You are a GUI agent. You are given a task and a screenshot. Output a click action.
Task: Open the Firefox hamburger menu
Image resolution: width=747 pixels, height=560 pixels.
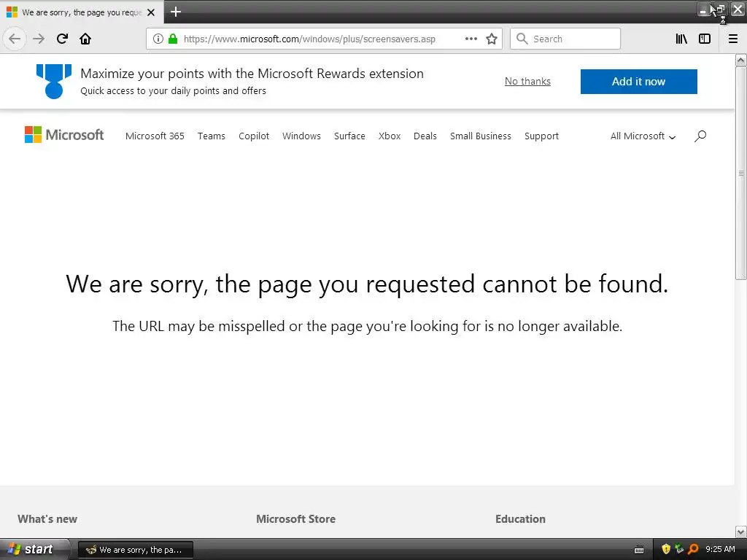[733, 39]
